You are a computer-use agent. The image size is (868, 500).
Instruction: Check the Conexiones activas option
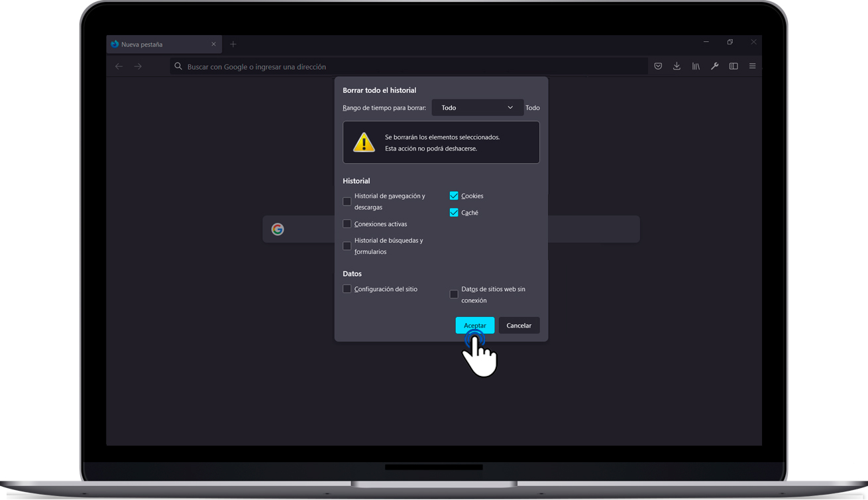coord(347,223)
